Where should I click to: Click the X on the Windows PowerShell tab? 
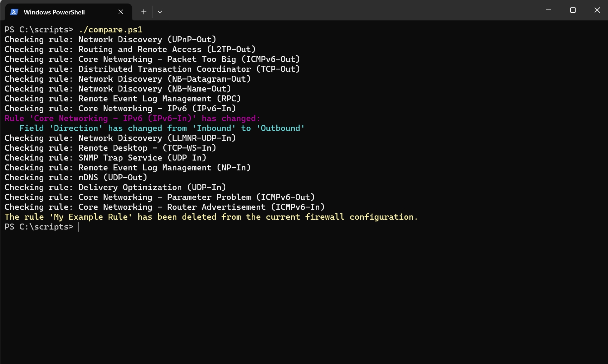[120, 12]
